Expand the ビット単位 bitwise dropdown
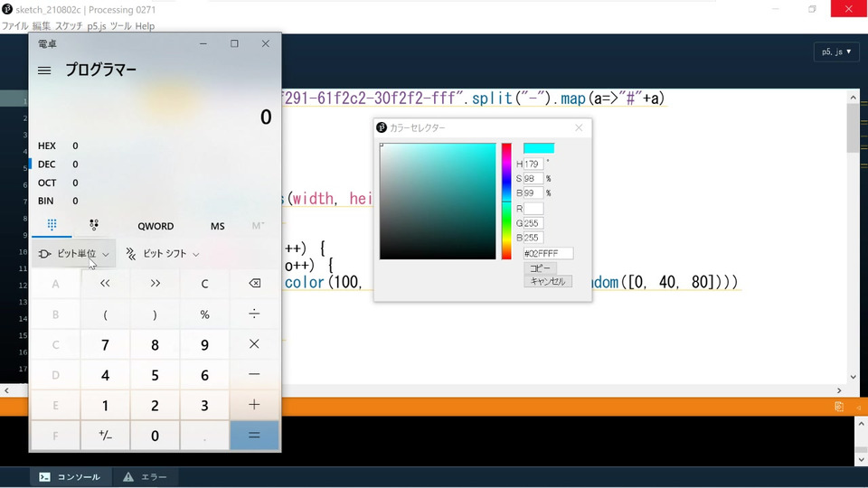The image size is (868, 488). click(73, 253)
